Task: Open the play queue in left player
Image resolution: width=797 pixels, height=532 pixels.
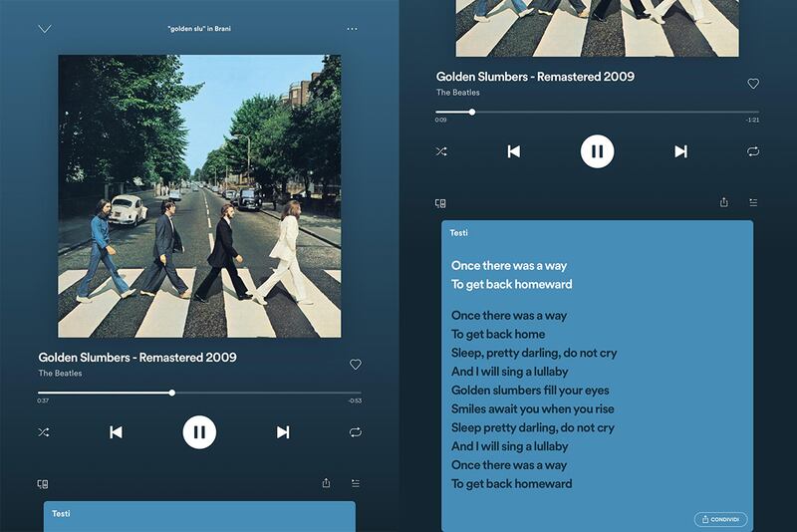Action: tap(356, 483)
